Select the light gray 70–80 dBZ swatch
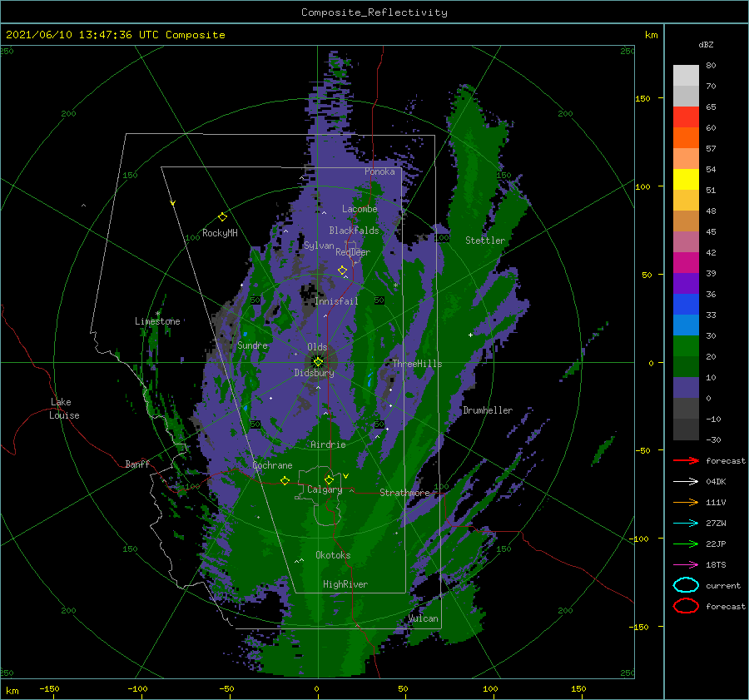 pos(686,76)
